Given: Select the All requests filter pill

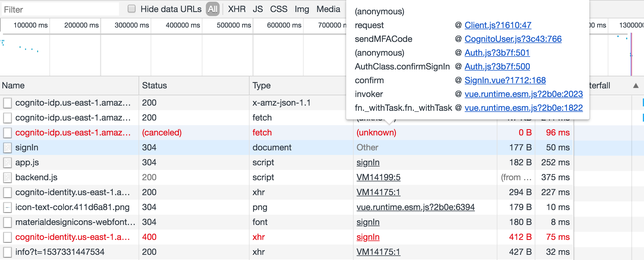Looking at the screenshot, I should tap(212, 9).
